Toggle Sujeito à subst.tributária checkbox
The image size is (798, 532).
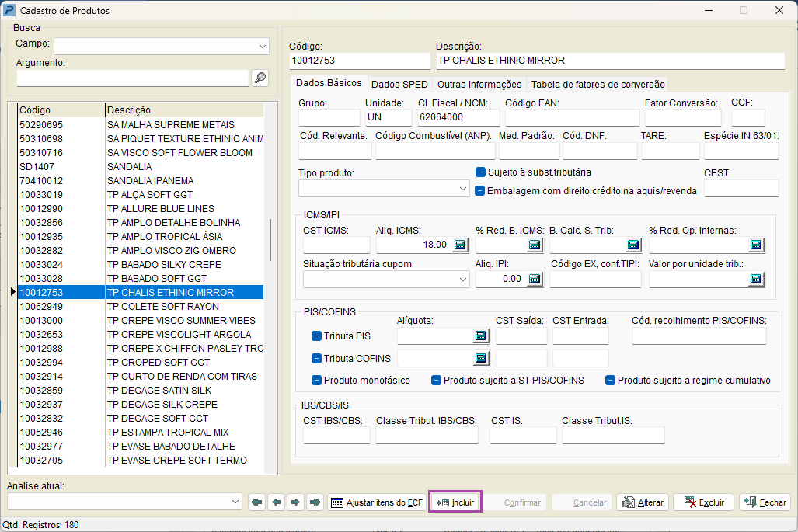[x=481, y=172]
